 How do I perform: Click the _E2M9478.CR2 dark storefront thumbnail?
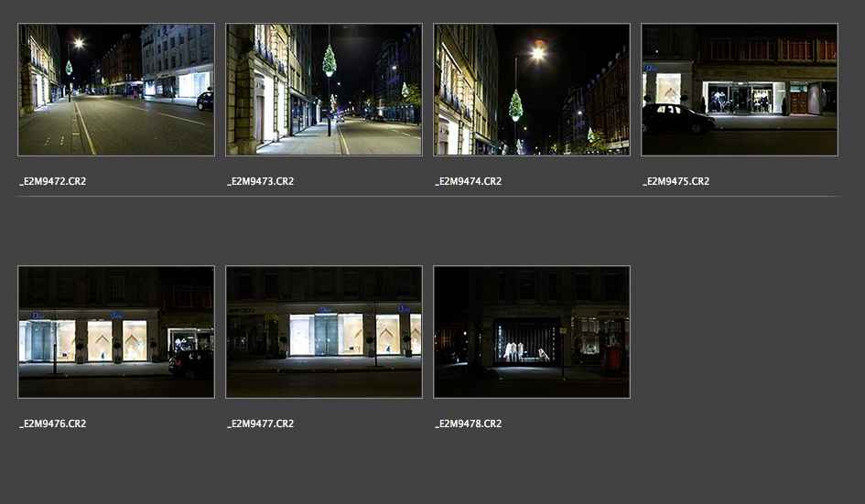(532, 332)
